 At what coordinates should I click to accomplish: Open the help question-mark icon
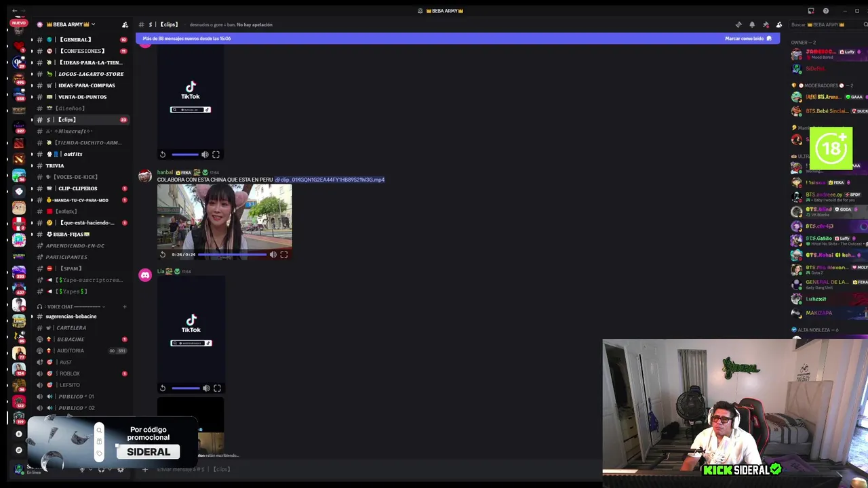(825, 11)
